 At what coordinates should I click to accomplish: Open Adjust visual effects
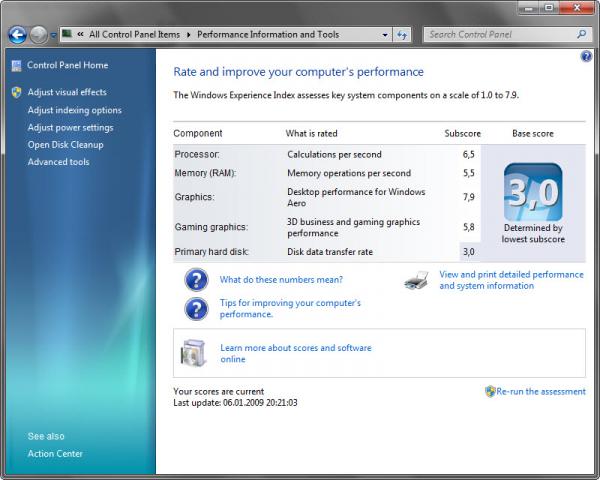coord(67,92)
